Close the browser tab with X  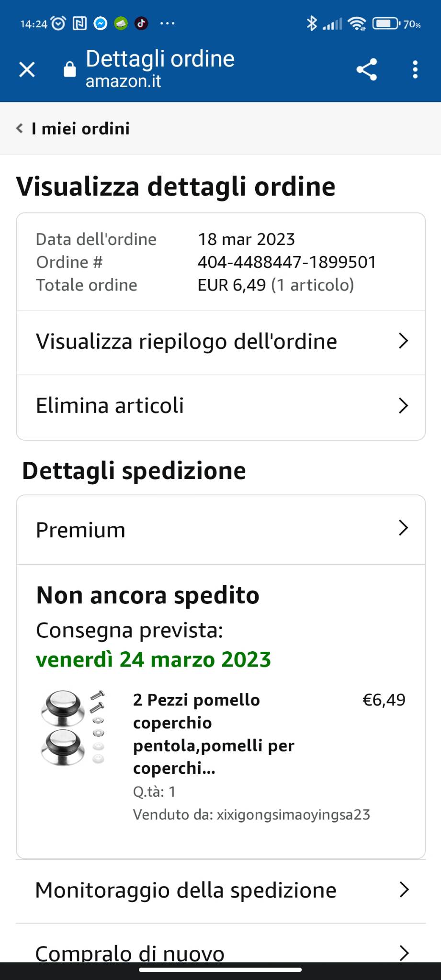(x=27, y=70)
